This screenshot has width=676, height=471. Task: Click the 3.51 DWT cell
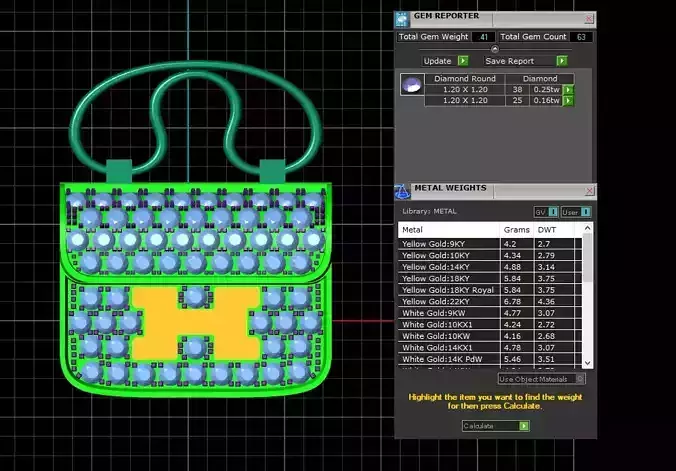(554, 359)
